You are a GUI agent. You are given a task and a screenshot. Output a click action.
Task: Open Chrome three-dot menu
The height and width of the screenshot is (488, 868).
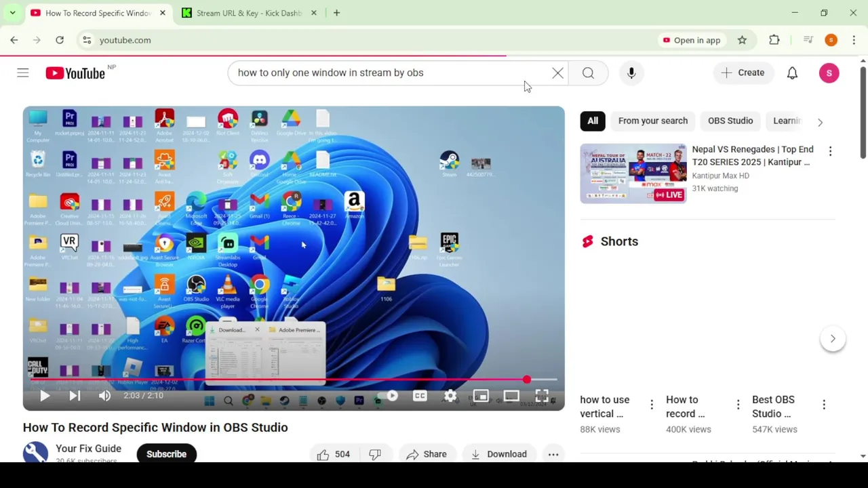(854, 40)
